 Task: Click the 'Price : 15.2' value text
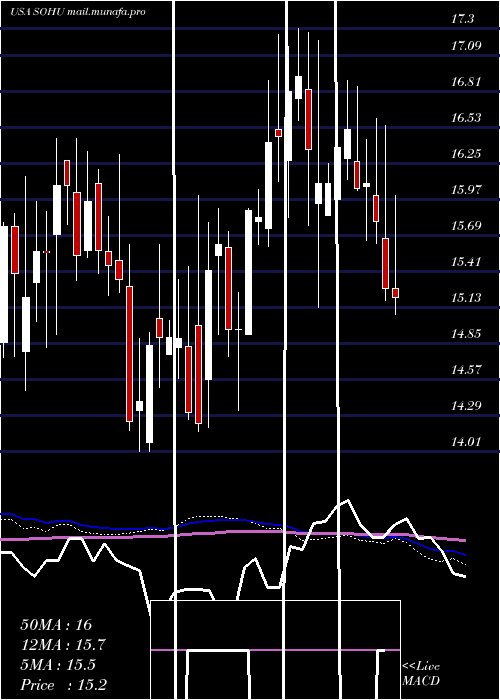63,685
